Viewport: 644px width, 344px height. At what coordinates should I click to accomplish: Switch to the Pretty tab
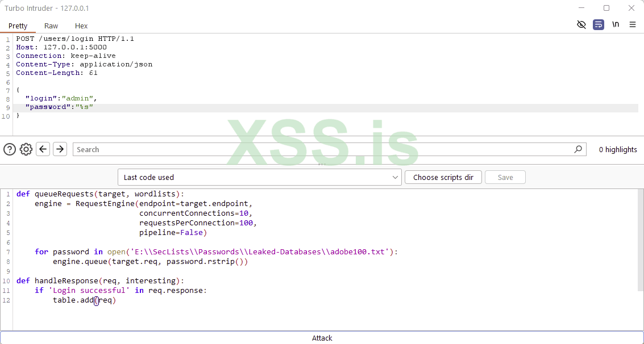18,26
